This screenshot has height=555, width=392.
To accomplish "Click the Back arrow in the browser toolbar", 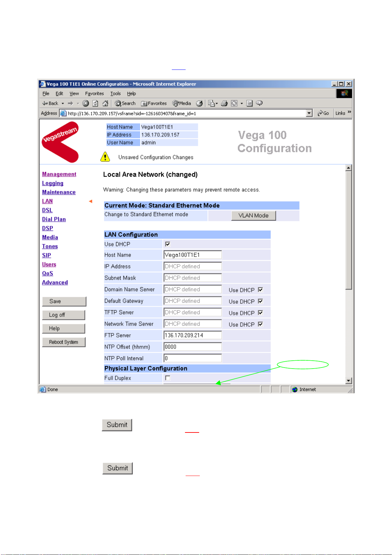I will coord(50,103).
